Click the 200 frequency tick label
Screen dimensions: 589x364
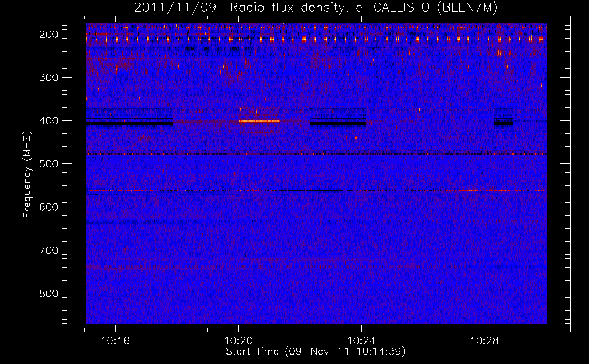[49, 34]
